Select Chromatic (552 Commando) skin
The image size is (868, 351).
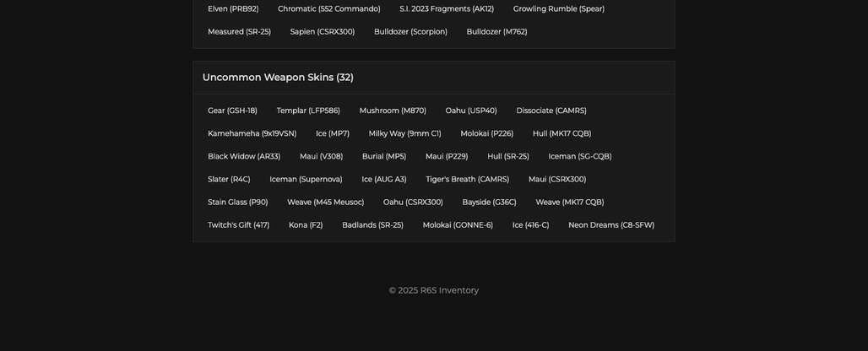coord(328,8)
